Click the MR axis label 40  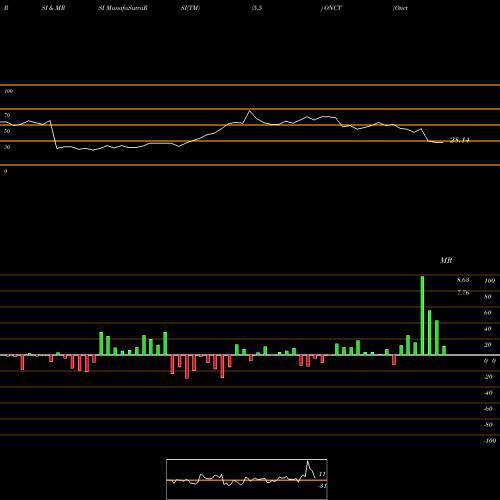(488, 329)
